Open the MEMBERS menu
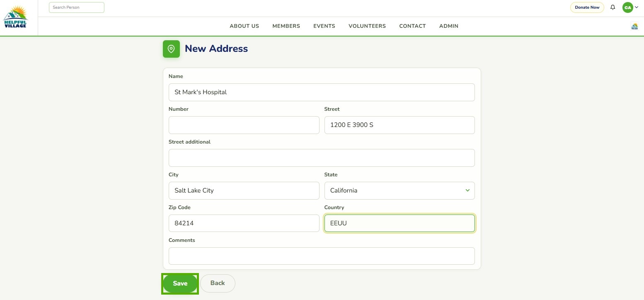The height and width of the screenshot is (300, 644). tap(286, 26)
